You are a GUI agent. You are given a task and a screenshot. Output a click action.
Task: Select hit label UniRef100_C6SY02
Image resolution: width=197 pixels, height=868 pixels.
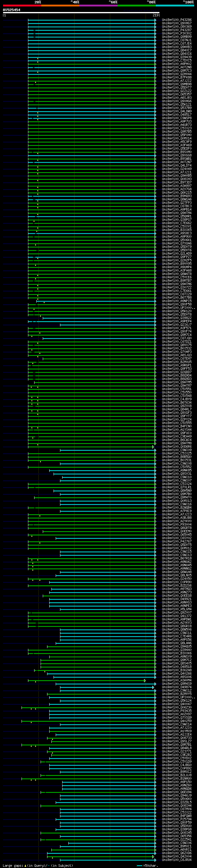pyautogui.click(x=177, y=538)
